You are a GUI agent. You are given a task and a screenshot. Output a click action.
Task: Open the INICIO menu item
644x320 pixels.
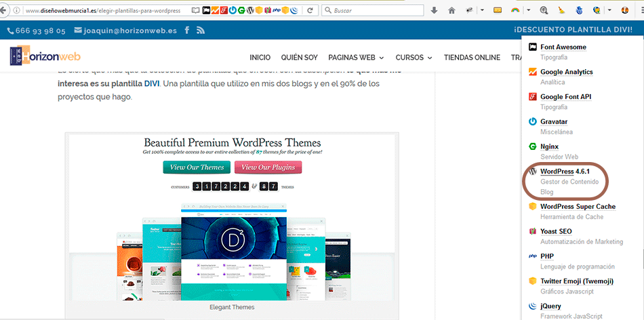pos(260,58)
